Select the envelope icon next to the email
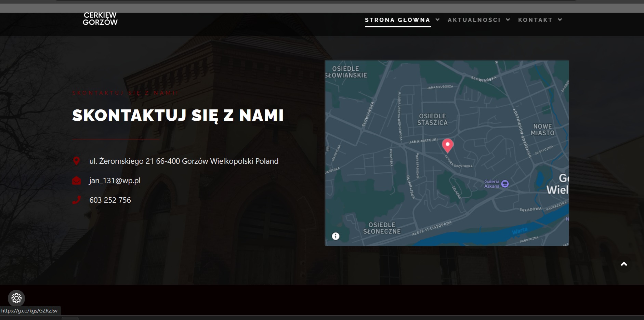 77,181
